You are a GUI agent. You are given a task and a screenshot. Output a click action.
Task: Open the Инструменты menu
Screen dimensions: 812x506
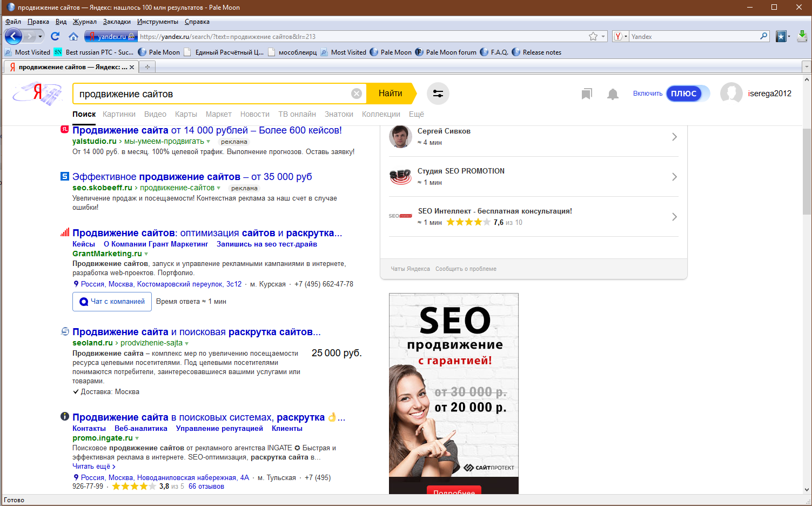(x=157, y=22)
